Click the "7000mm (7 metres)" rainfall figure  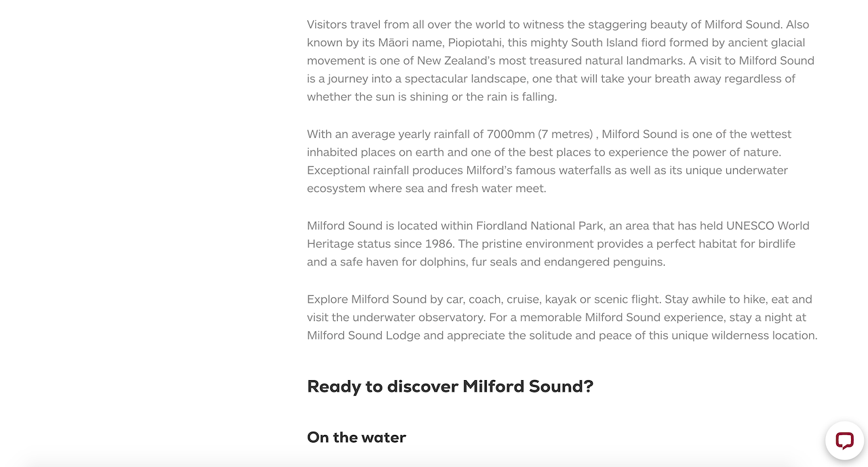tap(541, 134)
